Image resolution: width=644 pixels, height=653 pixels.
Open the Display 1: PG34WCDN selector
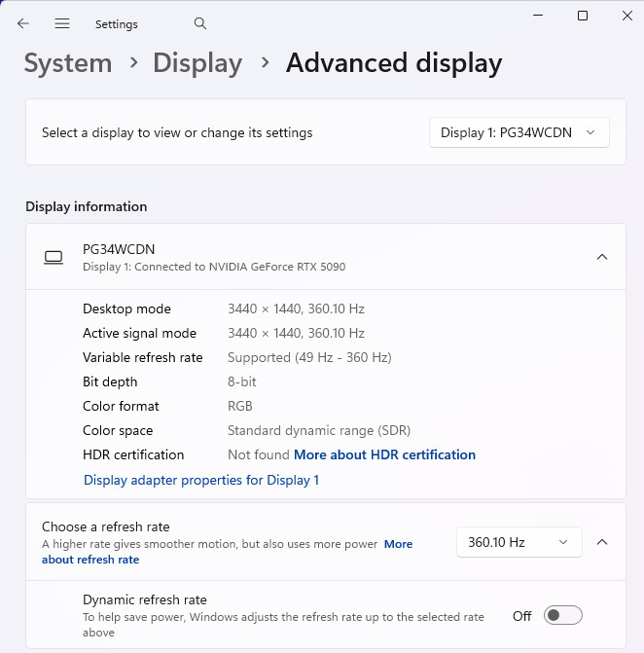pos(519,132)
